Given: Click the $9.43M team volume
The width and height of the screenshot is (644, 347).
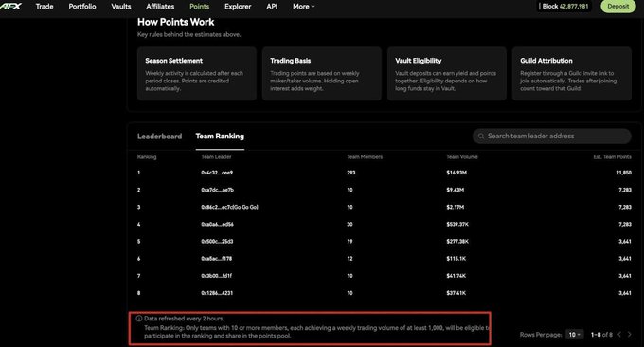Looking at the screenshot, I should pos(456,190).
